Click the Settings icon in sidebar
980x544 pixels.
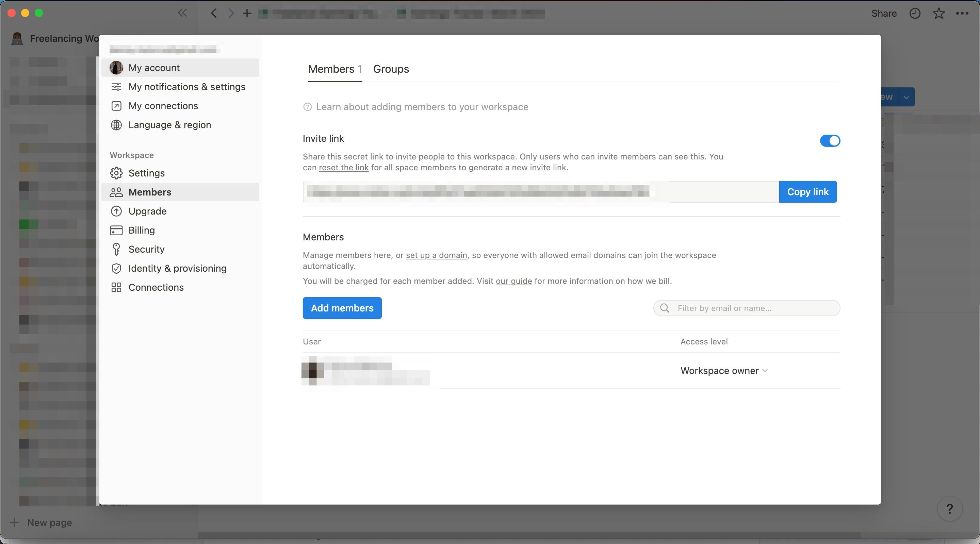click(116, 173)
